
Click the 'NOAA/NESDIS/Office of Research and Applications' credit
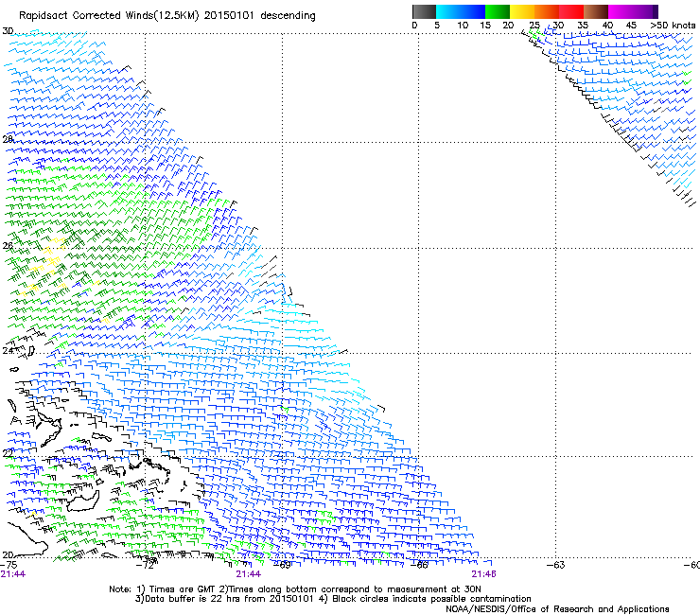pos(557,609)
